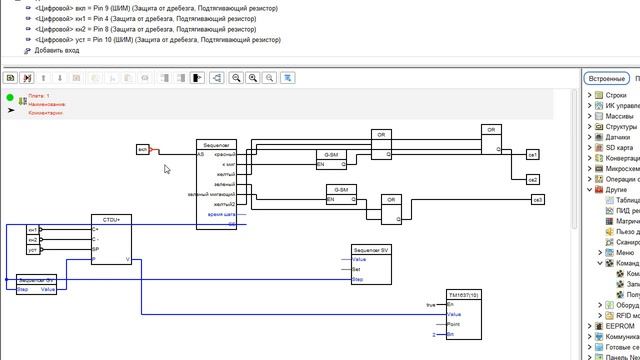
Task: Click the greyed-out magnifier icon
Action: 269,78
